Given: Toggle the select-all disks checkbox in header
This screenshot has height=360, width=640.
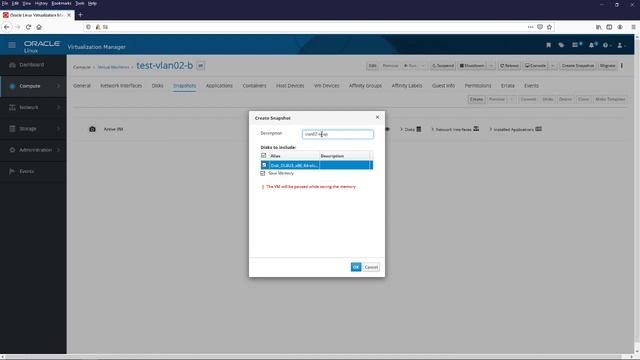Looking at the screenshot, I should tap(264, 156).
